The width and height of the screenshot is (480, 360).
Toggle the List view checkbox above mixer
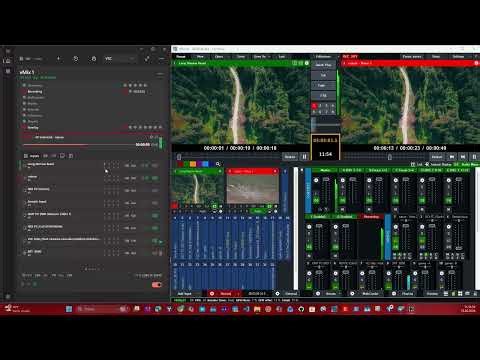coord(413,164)
